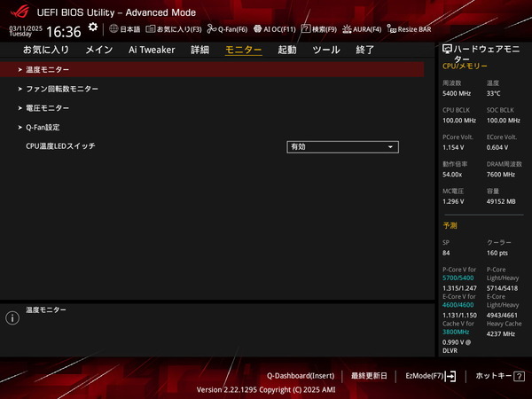Click the settings gear icon beside the clock

[93, 28]
